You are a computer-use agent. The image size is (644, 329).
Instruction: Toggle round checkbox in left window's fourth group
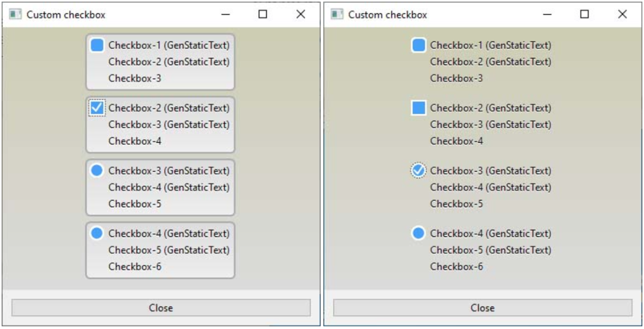tap(97, 233)
